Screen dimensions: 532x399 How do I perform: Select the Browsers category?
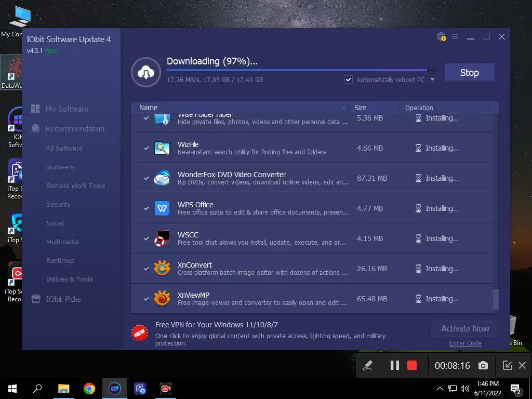pyautogui.click(x=60, y=167)
